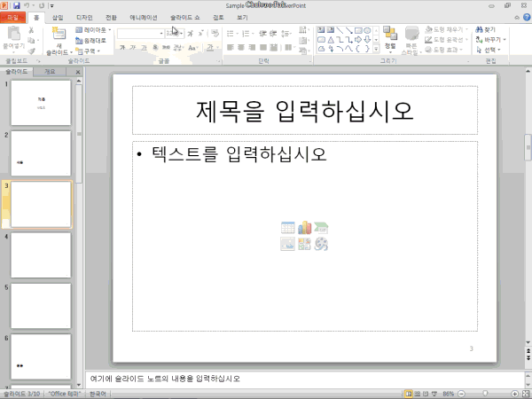Toggle Reading view in status bar
This screenshot has height=399, width=532.
(x=426, y=394)
